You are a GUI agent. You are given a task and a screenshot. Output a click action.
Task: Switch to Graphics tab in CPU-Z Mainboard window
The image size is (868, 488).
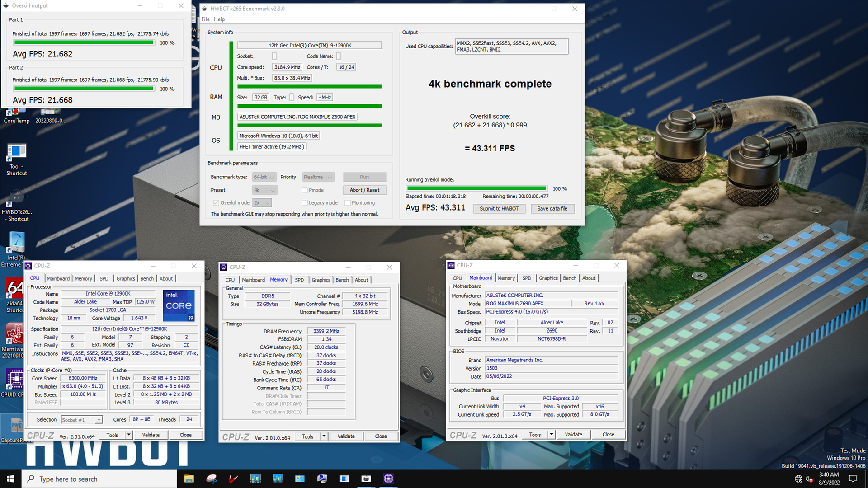(x=548, y=278)
